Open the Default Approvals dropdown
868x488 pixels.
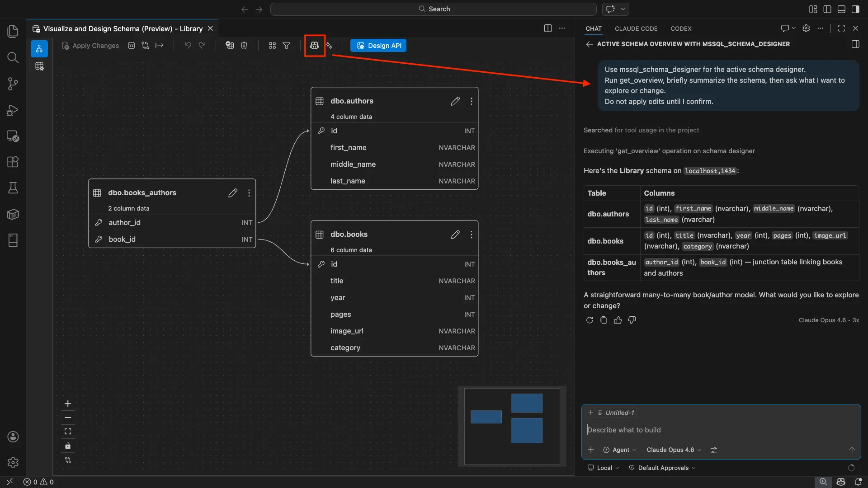[661, 468]
